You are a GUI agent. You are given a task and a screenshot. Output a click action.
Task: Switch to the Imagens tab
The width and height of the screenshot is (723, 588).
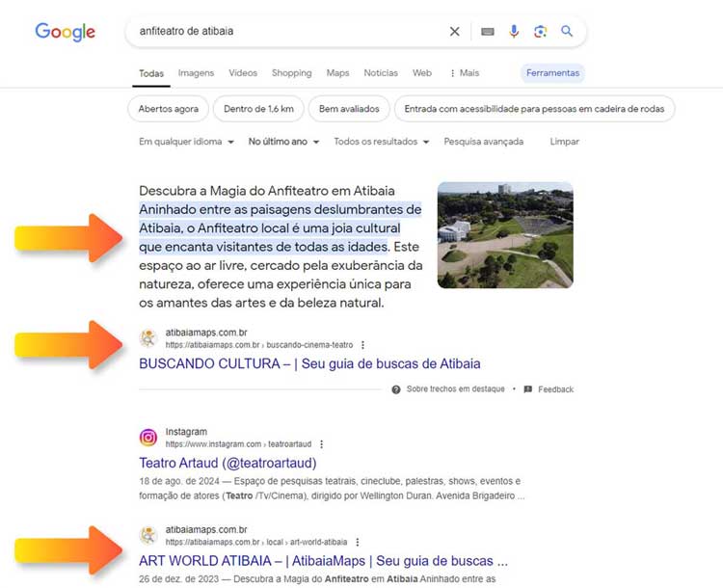[196, 73]
